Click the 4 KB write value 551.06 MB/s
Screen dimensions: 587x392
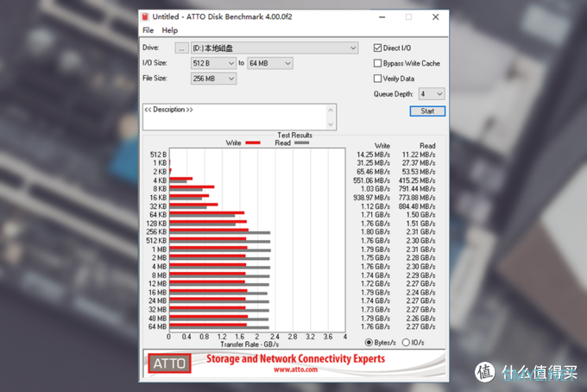372,180
